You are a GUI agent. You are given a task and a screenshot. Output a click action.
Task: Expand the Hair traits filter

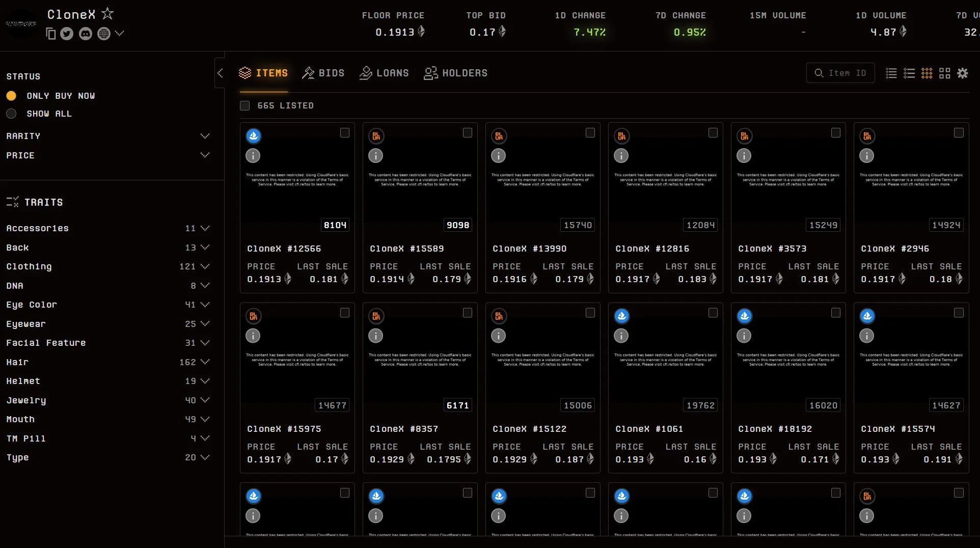click(x=205, y=362)
